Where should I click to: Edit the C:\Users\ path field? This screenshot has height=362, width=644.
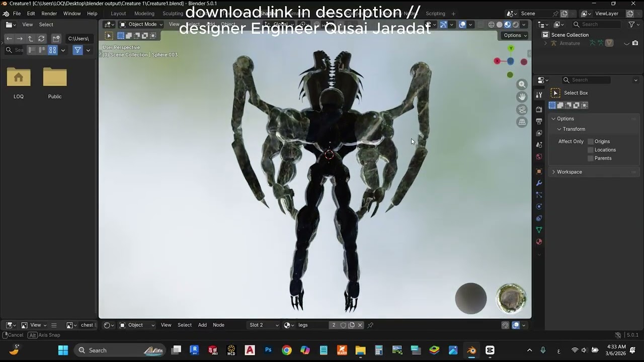[79, 39]
